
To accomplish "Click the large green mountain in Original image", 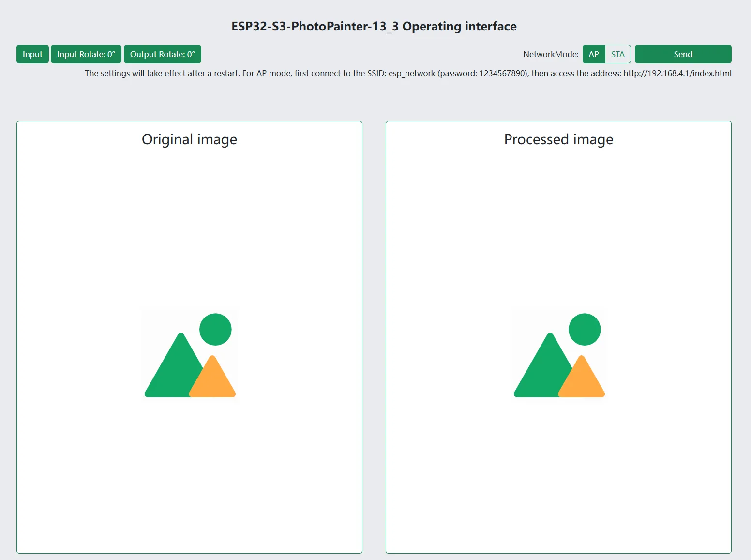I will click(175, 373).
